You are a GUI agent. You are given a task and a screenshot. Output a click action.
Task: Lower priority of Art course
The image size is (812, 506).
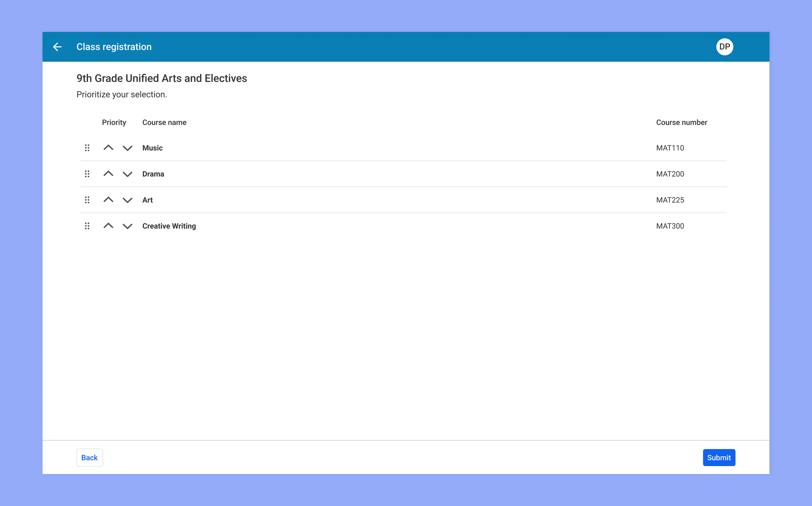pos(128,200)
